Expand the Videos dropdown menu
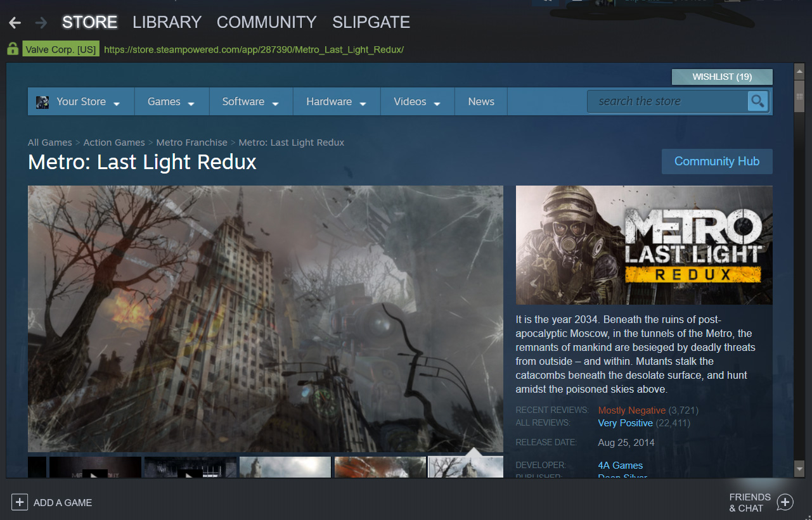 coord(417,101)
